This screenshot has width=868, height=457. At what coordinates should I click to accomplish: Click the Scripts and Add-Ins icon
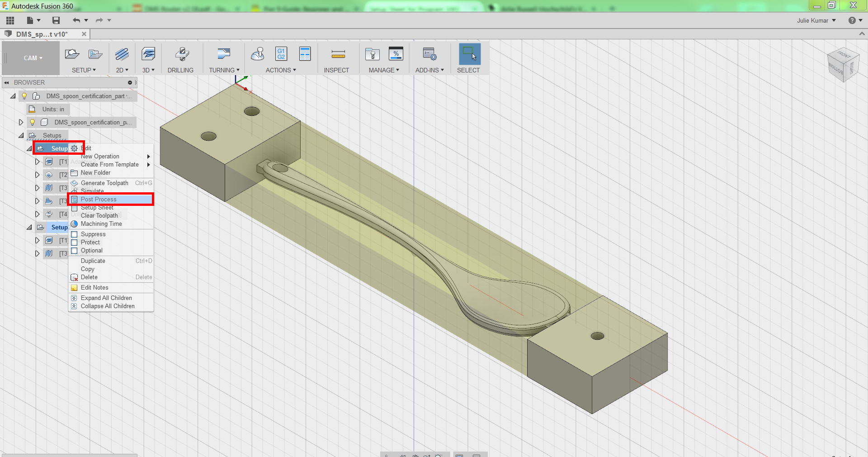pyautogui.click(x=429, y=54)
